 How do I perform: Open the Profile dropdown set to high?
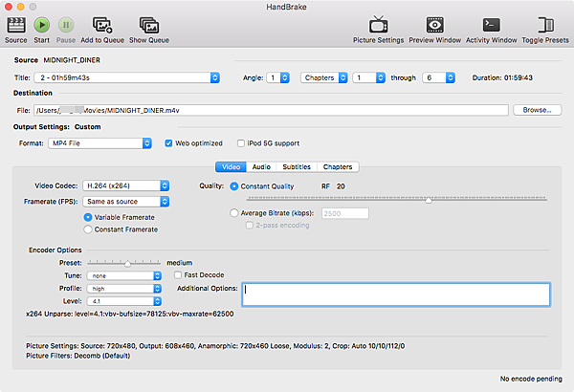pyautogui.click(x=124, y=289)
